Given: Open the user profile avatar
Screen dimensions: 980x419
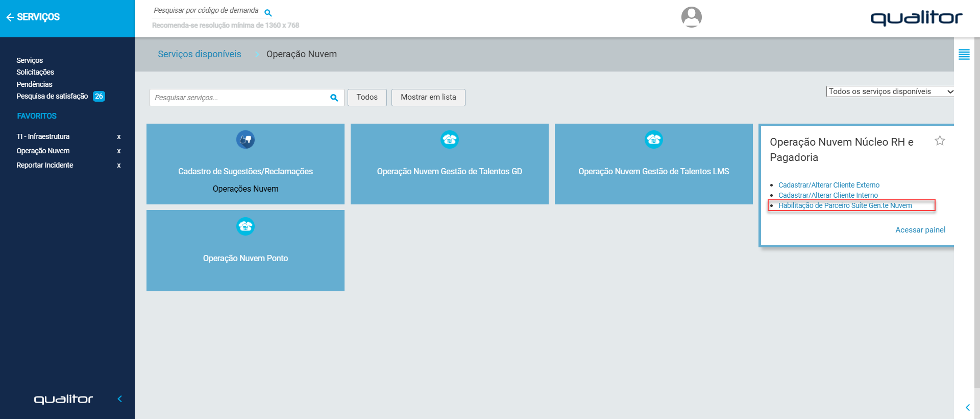Looking at the screenshot, I should [x=692, y=17].
